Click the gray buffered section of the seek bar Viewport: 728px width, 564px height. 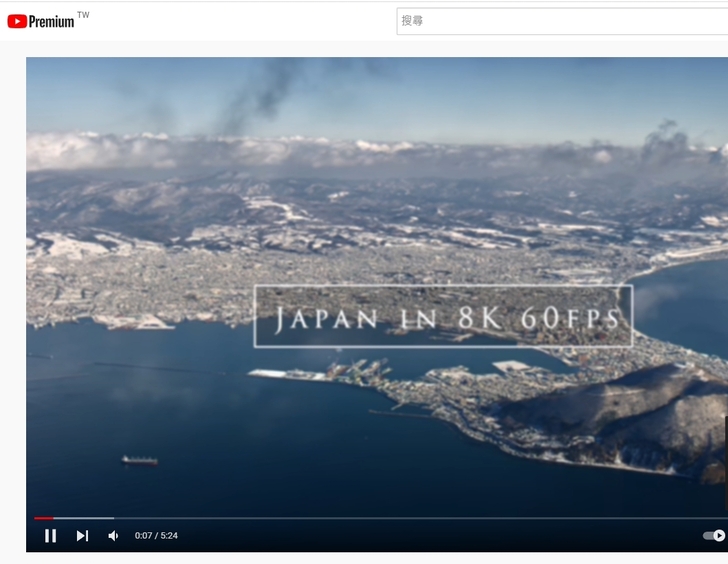click(x=85, y=518)
